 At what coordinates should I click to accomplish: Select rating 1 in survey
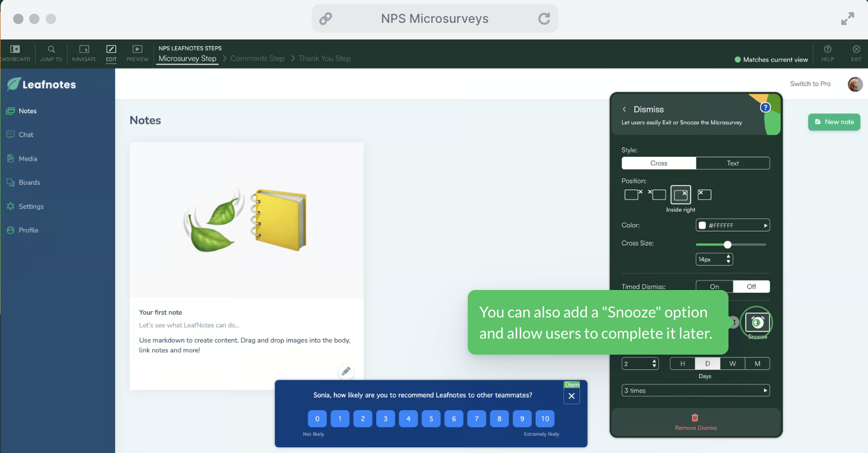[x=340, y=419]
